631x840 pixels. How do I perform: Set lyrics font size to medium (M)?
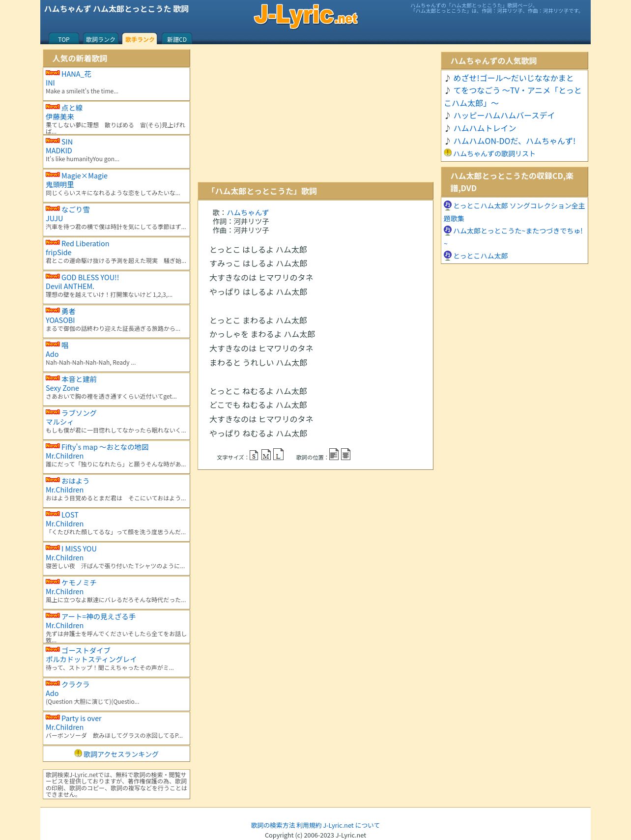(x=266, y=455)
